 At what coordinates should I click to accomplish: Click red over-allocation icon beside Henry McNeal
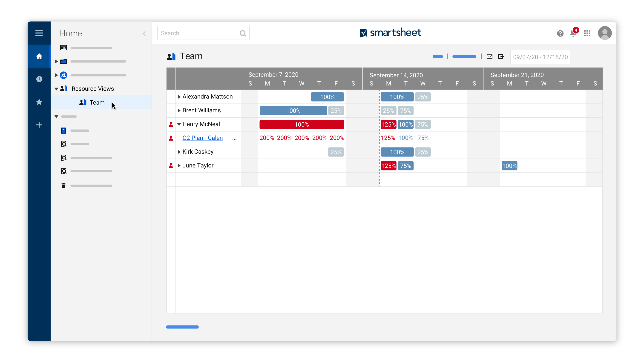pos(171,124)
